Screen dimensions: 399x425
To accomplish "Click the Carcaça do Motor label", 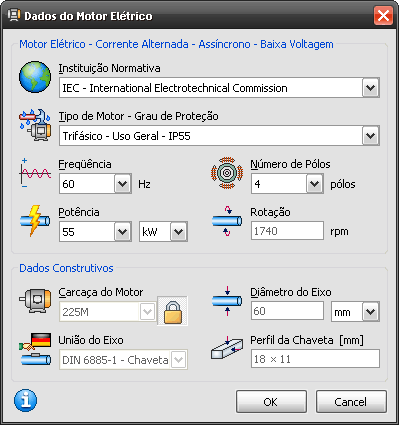I will [x=101, y=292].
